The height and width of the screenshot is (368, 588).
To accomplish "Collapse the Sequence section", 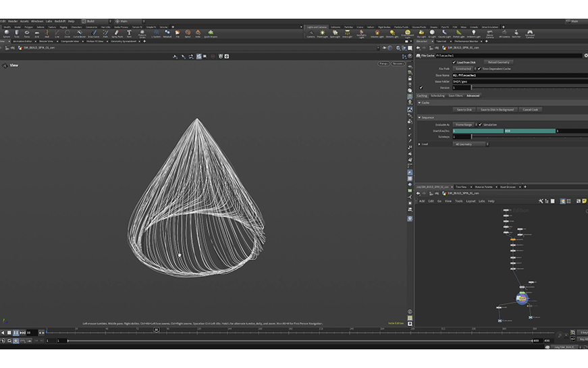I will tap(419, 117).
